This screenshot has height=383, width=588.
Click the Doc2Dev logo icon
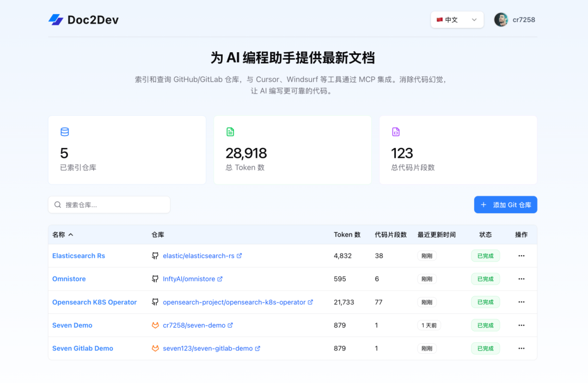56,20
